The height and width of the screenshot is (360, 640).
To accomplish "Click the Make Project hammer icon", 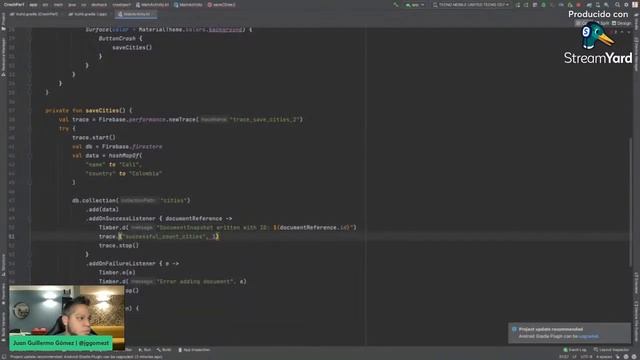I will tap(396, 5).
